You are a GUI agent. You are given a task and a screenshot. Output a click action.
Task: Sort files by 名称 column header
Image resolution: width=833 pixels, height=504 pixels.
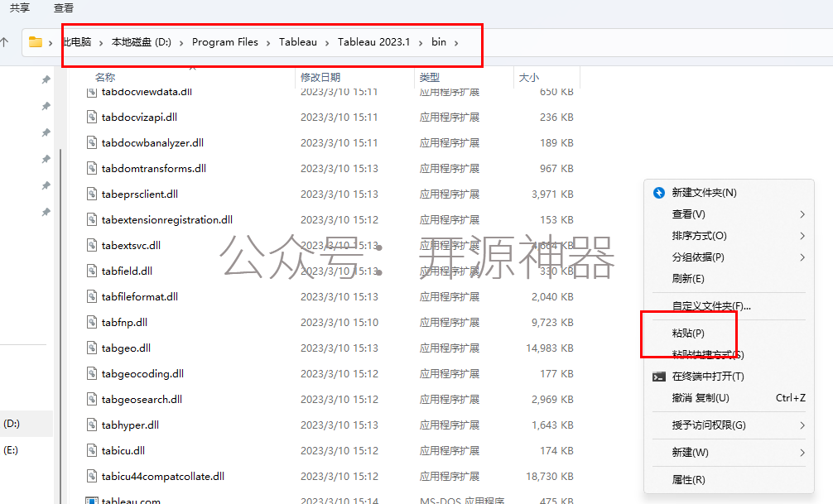click(x=105, y=78)
